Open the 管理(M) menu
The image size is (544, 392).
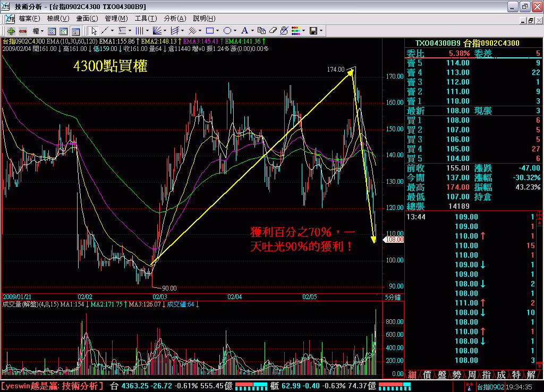(x=116, y=19)
